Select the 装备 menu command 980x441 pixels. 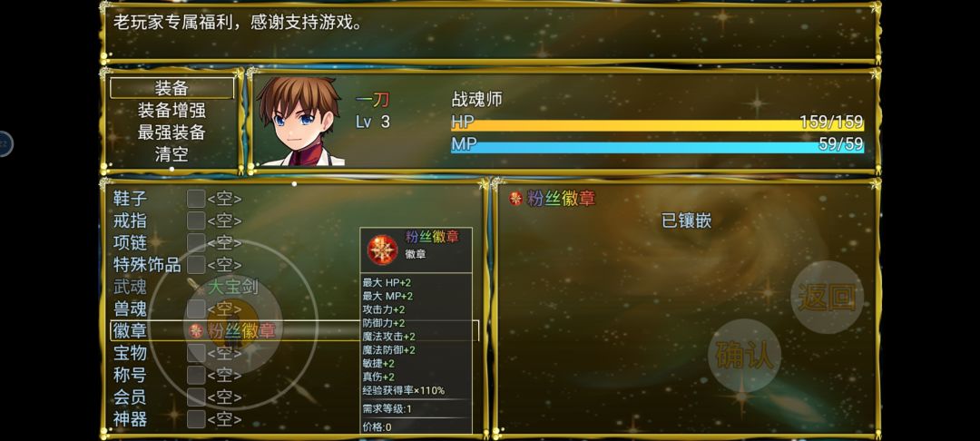(x=171, y=88)
